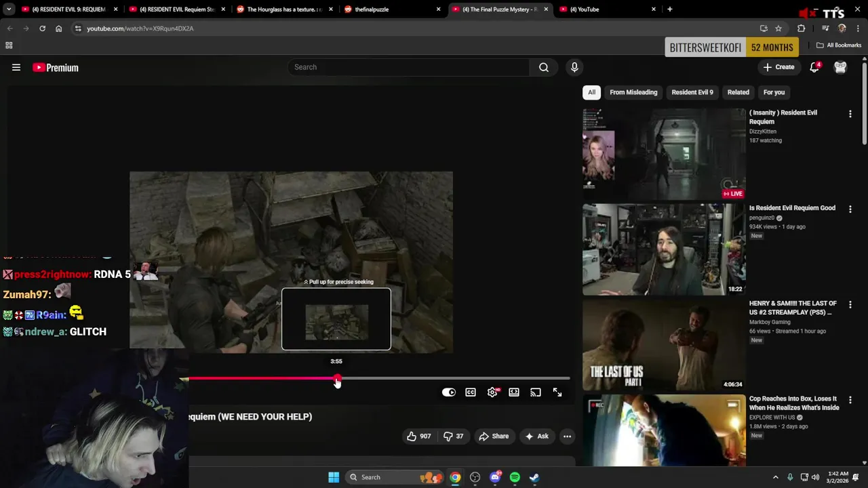
Task: Toggle the autoplay switch in player
Action: (x=448, y=392)
